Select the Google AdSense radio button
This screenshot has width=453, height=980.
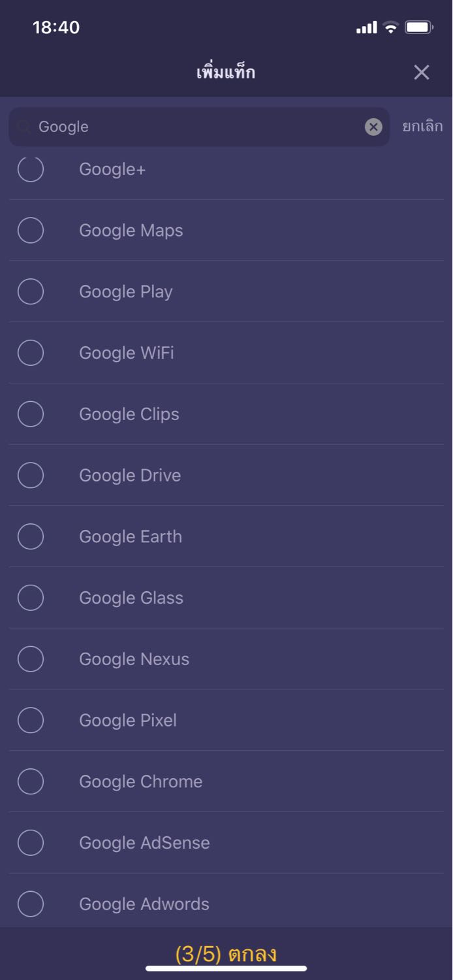point(31,843)
